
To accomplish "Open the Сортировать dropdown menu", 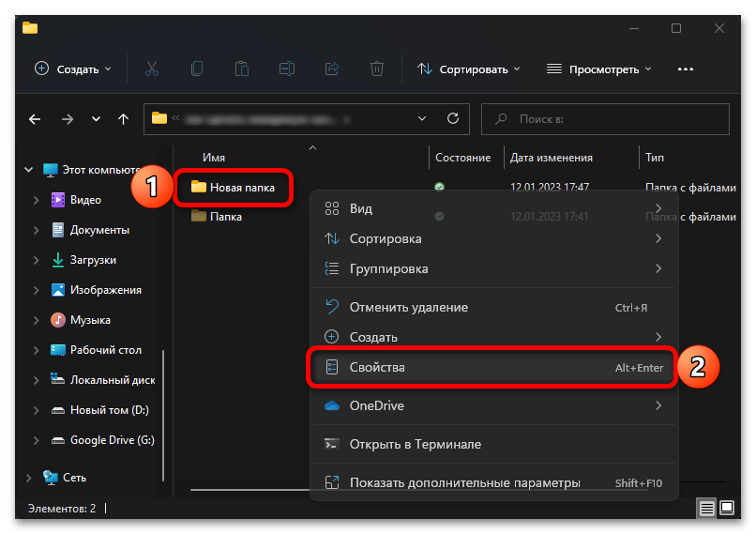I will [468, 69].
